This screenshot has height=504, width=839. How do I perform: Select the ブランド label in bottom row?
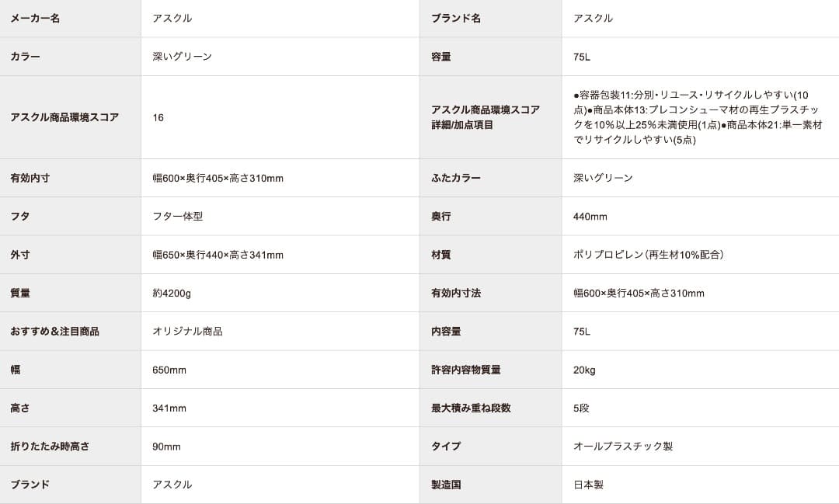click(30, 485)
